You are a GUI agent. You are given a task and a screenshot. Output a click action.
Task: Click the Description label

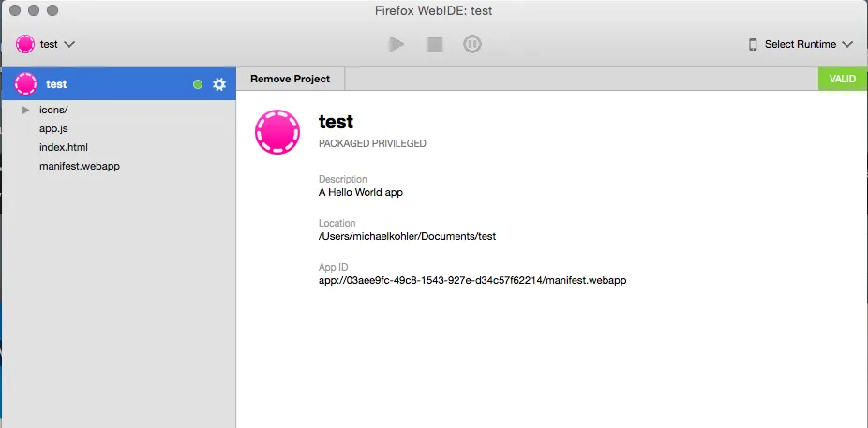(x=343, y=179)
